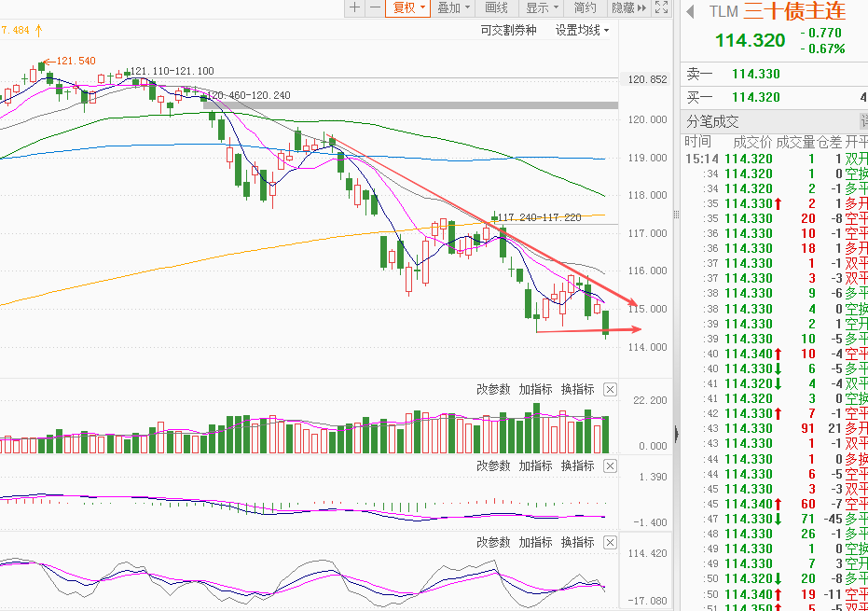Click 换指标 in the volume panel
This screenshot has height=611, width=868.
click(x=577, y=389)
